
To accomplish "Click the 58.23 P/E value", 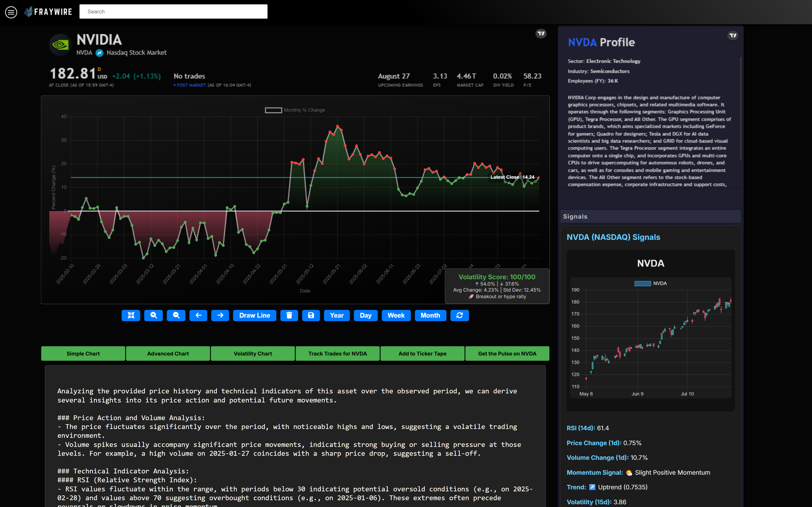I will [532, 76].
